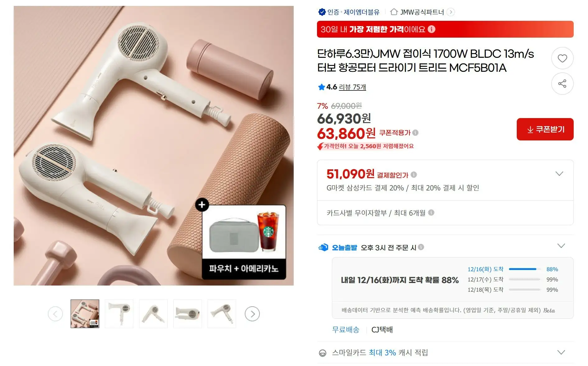Click 12/16(화) arrival probability bar
The image size is (588, 366).
pos(524,269)
